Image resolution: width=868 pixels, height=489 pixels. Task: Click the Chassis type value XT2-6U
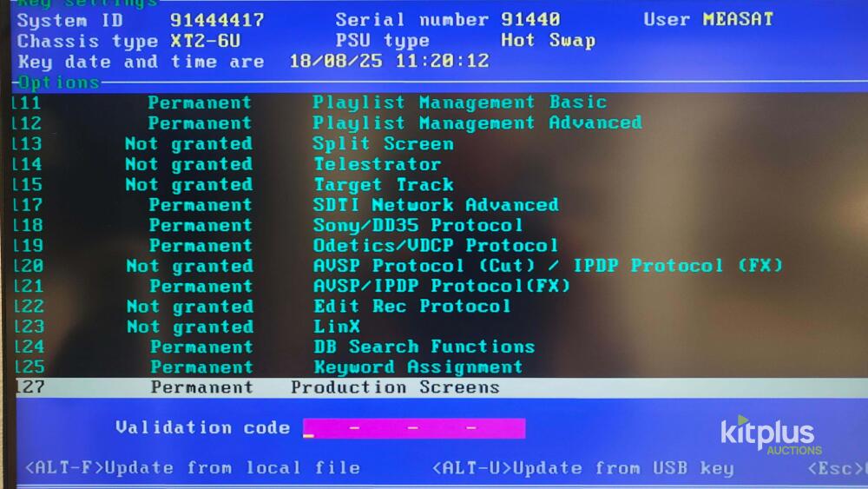[x=205, y=41]
